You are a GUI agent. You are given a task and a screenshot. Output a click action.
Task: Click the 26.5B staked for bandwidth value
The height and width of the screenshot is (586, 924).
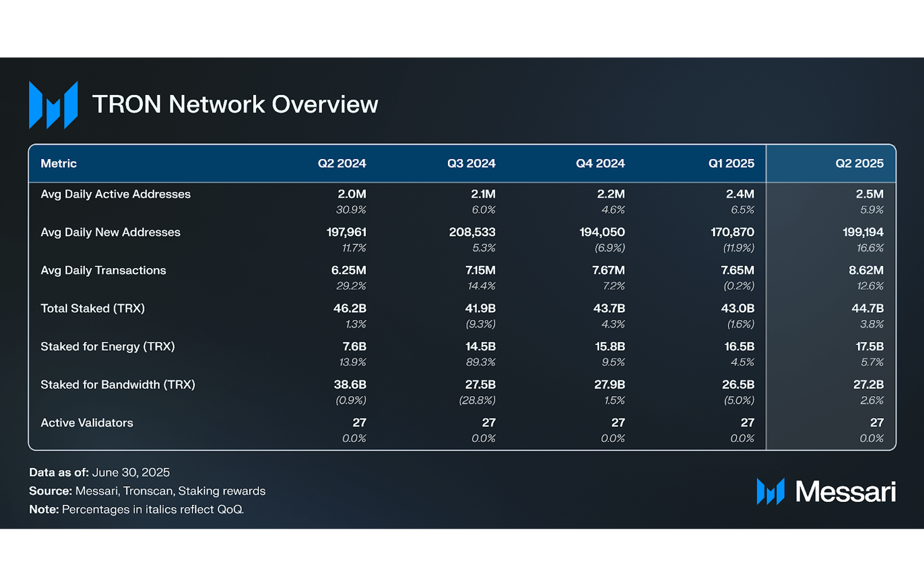coord(739,385)
